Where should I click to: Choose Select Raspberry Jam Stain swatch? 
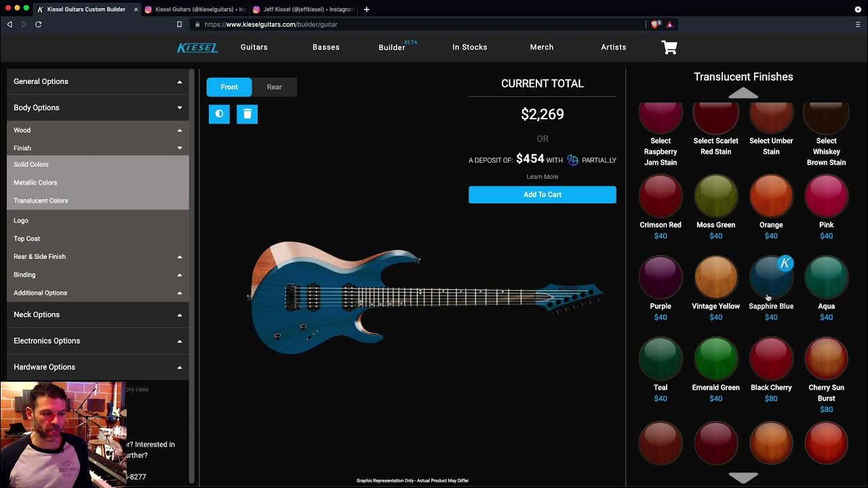pos(660,118)
